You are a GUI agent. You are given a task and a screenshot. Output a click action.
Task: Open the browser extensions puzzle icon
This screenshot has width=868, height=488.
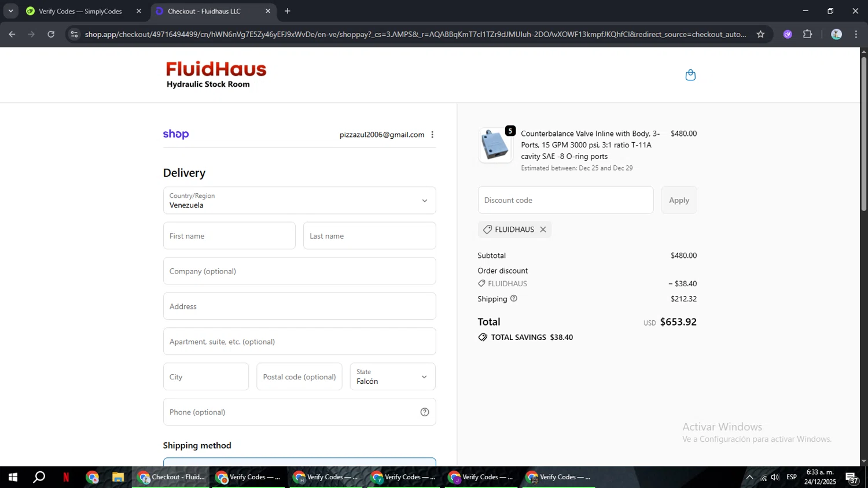808,34
